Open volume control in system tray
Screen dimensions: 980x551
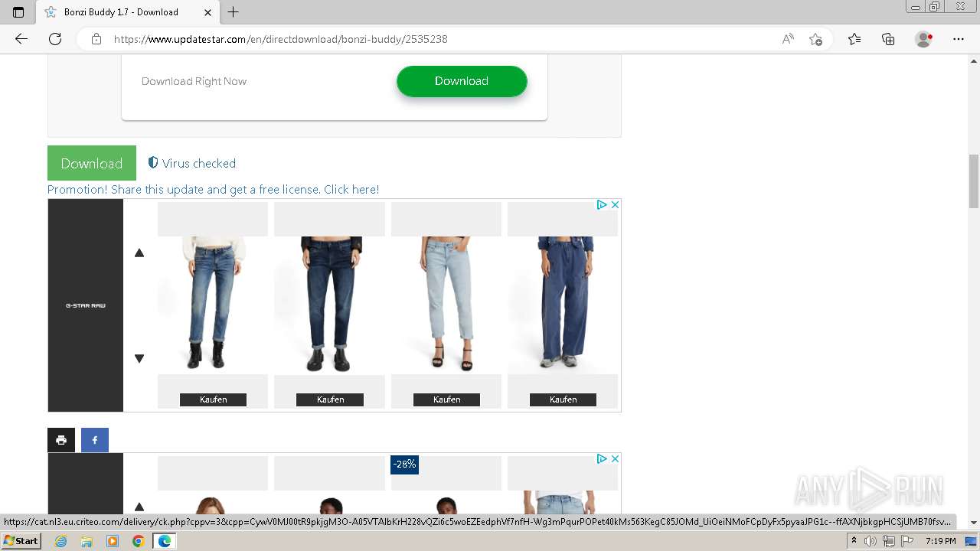tap(871, 541)
